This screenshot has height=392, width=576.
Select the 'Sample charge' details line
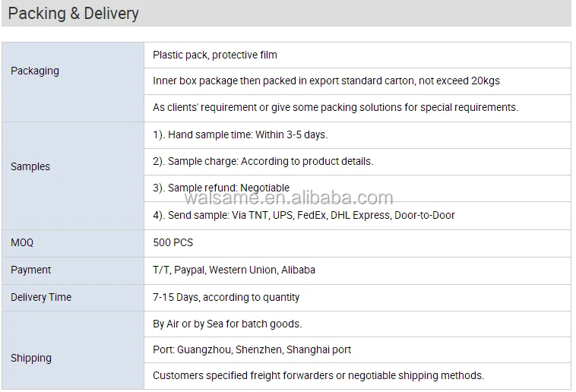pos(263,161)
